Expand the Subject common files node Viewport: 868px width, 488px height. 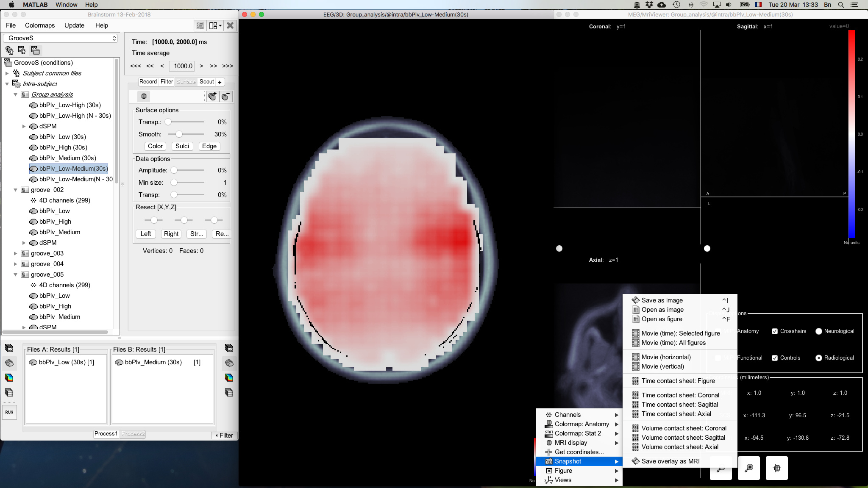coord(7,73)
